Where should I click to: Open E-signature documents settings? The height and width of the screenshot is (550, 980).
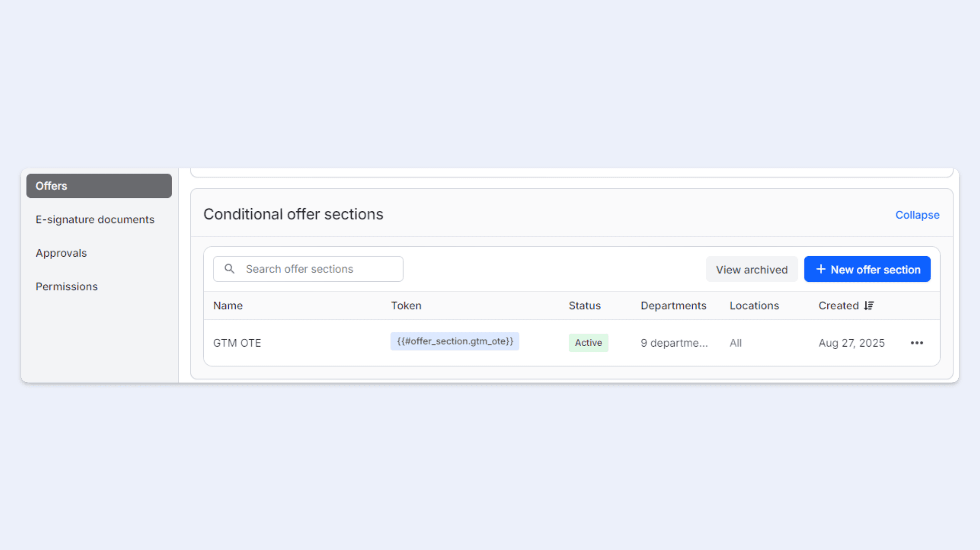pyautogui.click(x=95, y=219)
